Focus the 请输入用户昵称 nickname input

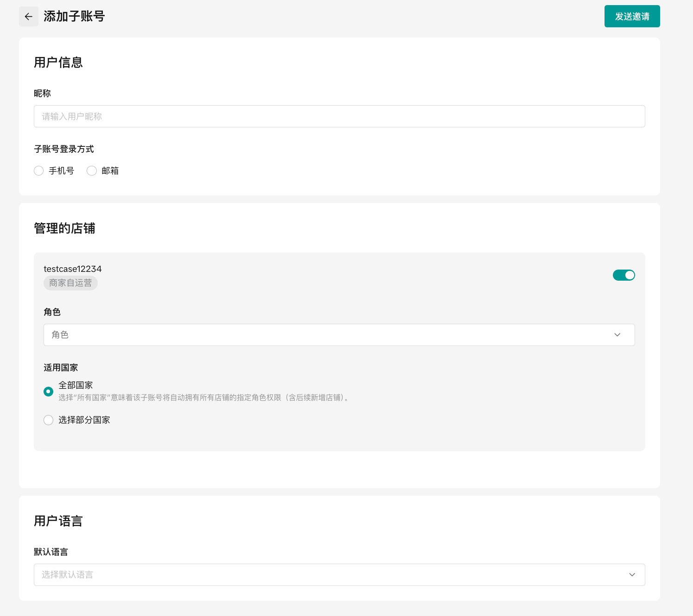pyautogui.click(x=339, y=116)
